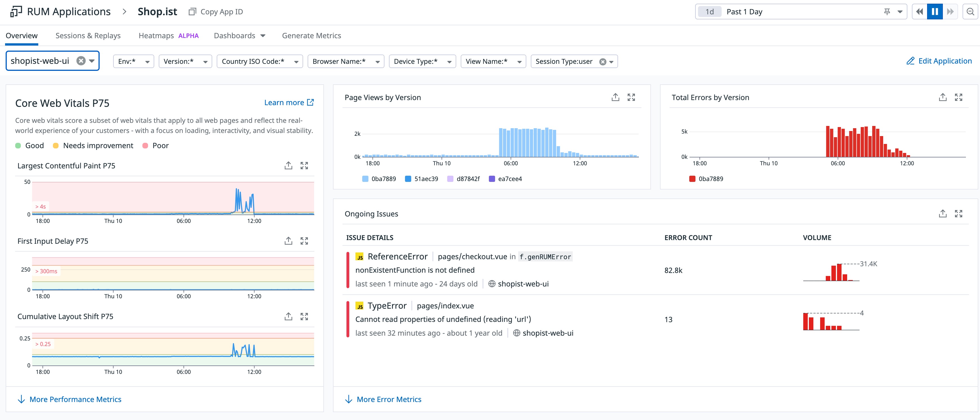Clear the Session Type:user filter

(602, 61)
